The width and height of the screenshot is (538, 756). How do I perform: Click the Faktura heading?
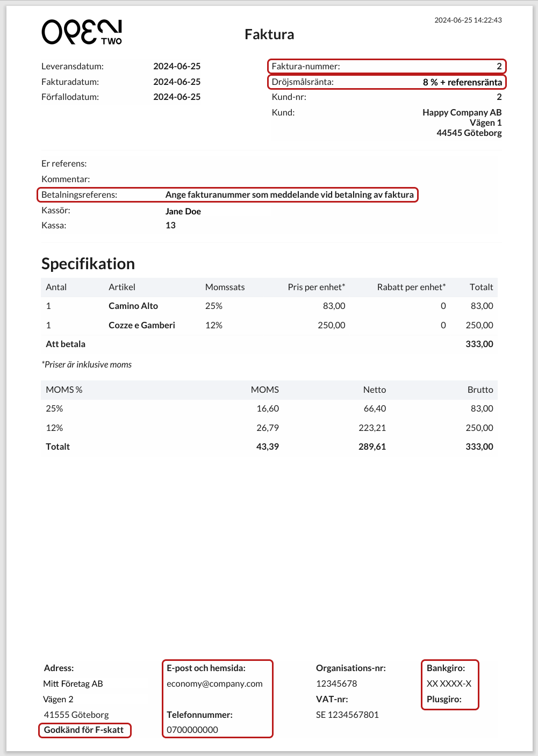[269, 34]
